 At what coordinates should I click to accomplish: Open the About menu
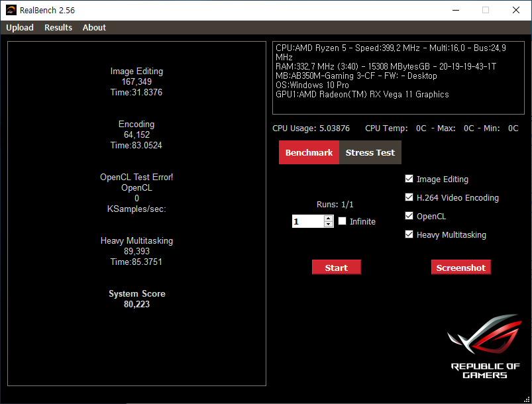[94, 27]
